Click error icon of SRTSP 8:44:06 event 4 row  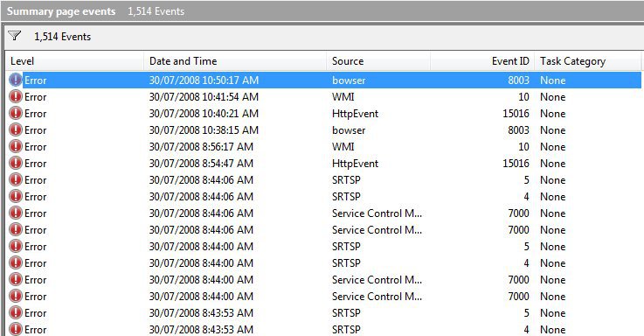click(x=15, y=196)
